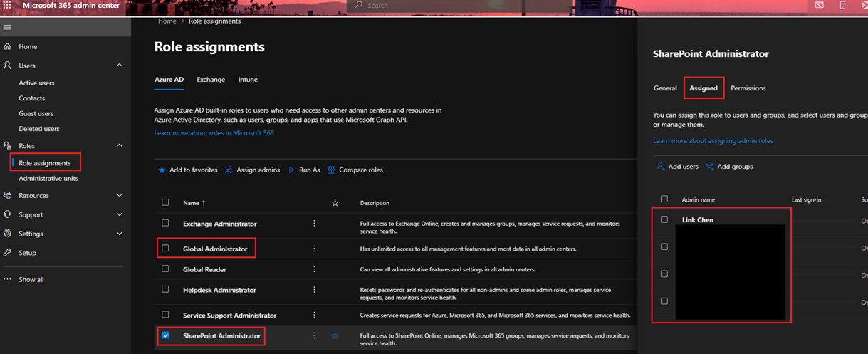The height and width of the screenshot is (354, 868).
Task: Open the Permissions tab in side panel
Action: (748, 88)
